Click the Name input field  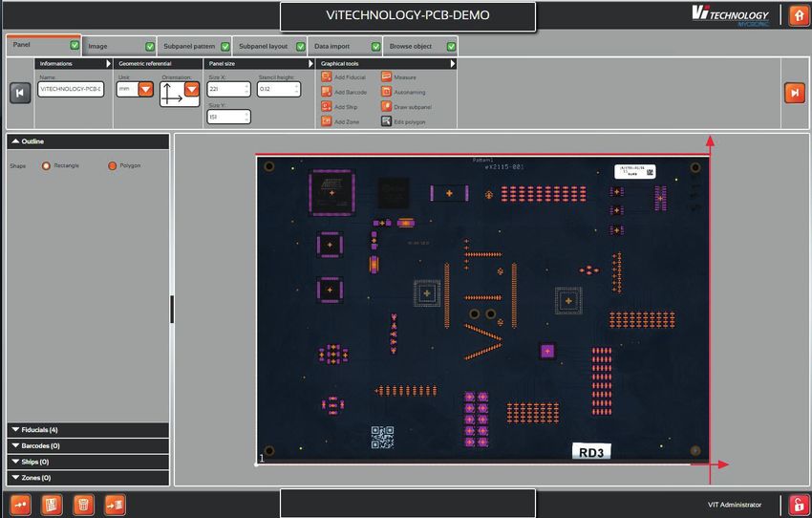coord(71,89)
